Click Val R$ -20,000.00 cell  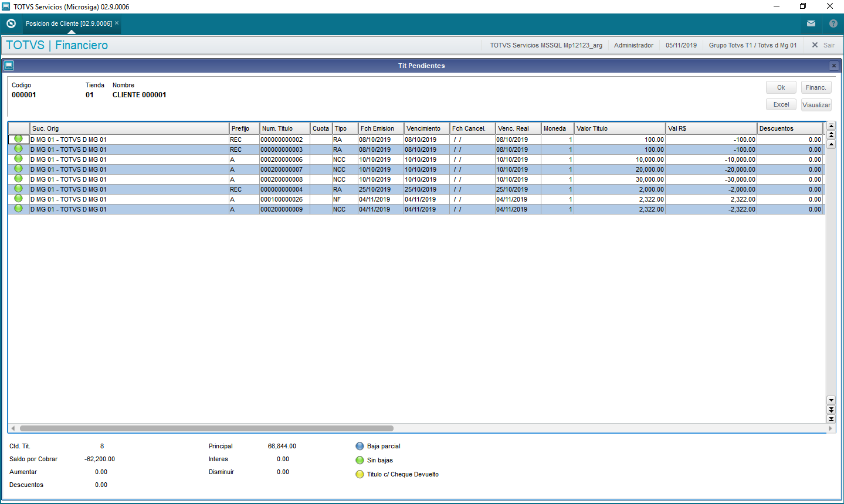click(711, 169)
